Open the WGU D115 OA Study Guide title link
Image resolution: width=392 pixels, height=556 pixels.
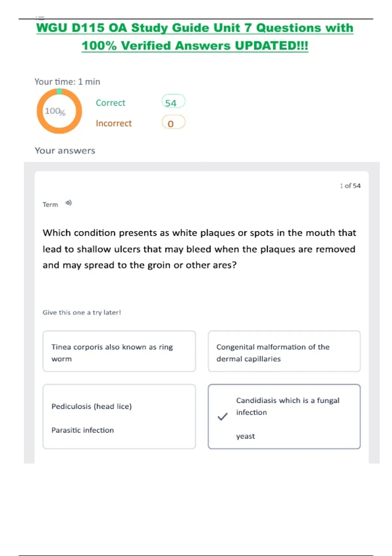[x=195, y=28]
